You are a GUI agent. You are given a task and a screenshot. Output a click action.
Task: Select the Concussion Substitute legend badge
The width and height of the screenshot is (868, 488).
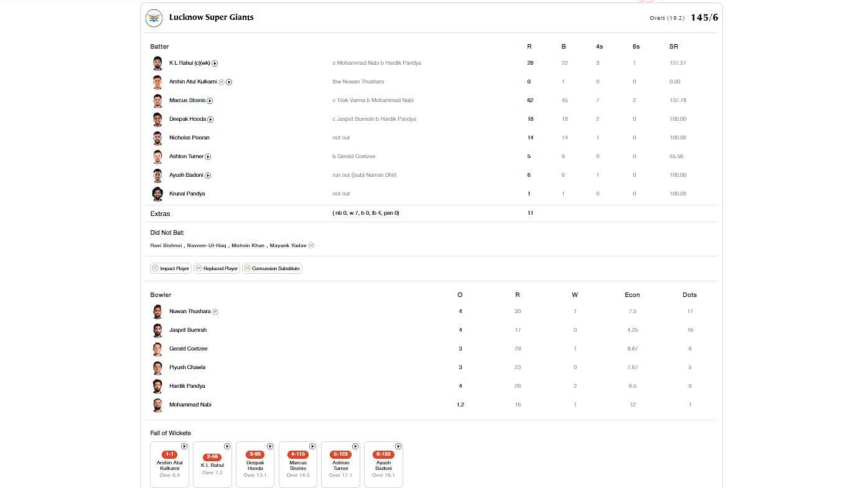click(x=272, y=268)
